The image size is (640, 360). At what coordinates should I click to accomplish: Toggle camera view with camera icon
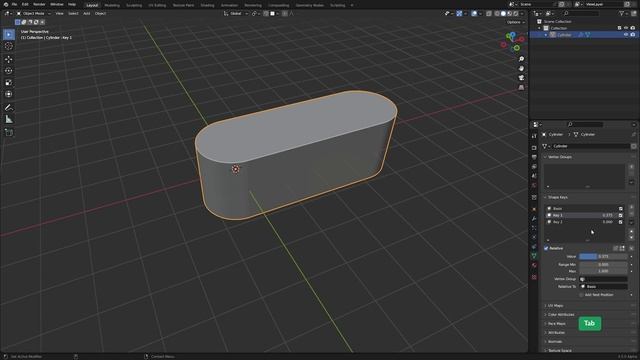pos(521,78)
